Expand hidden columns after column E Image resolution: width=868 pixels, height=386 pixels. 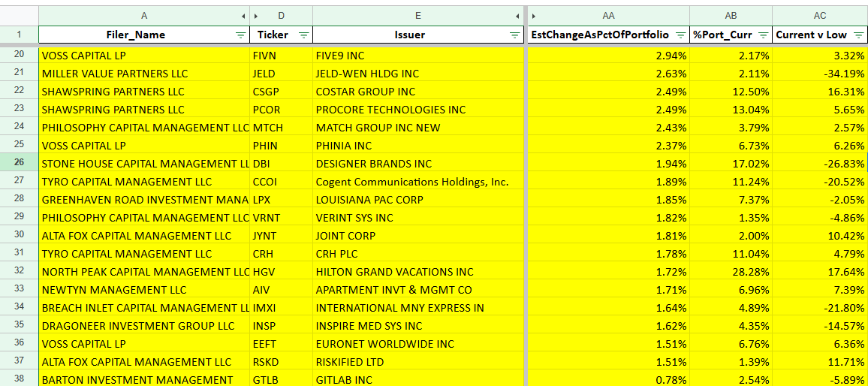(517, 16)
